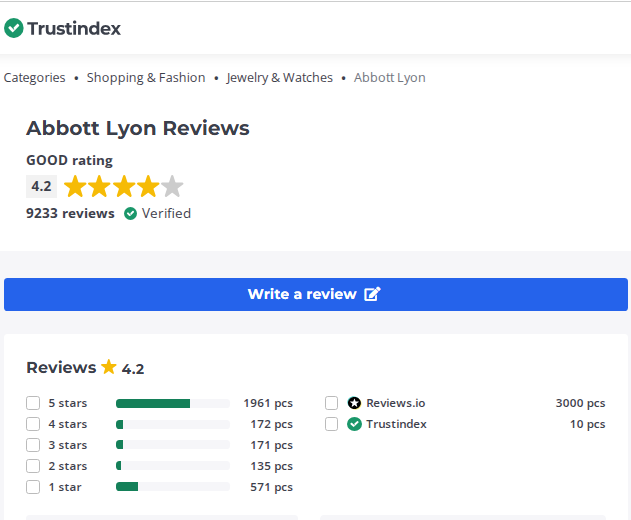Open Jewelry & Watches breadcrumb
The height and width of the screenshot is (520, 631).
click(280, 77)
